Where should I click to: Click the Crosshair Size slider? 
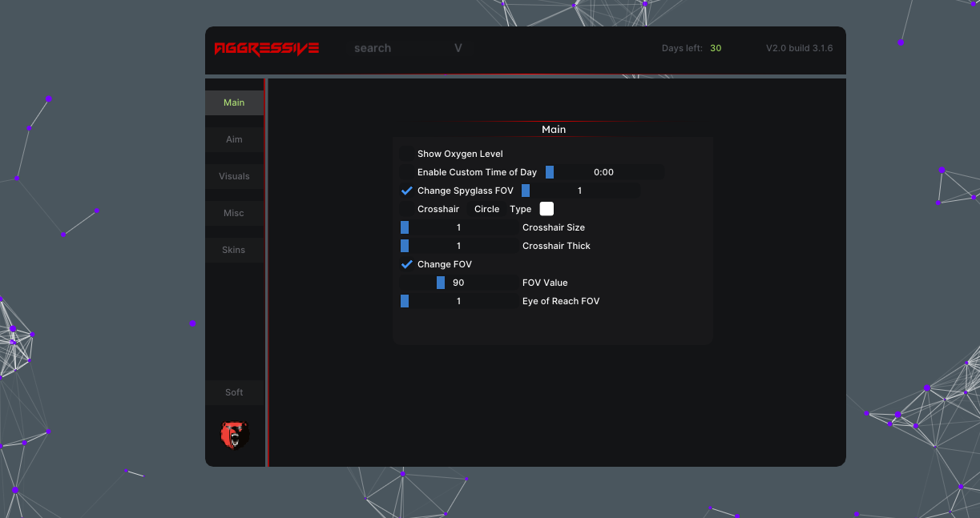[458, 227]
